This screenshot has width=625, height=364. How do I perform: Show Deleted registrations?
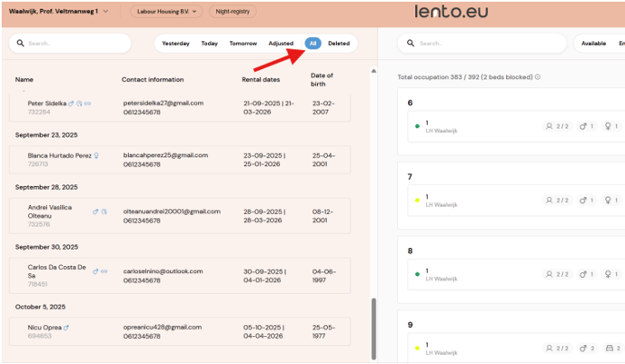pyautogui.click(x=338, y=43)
